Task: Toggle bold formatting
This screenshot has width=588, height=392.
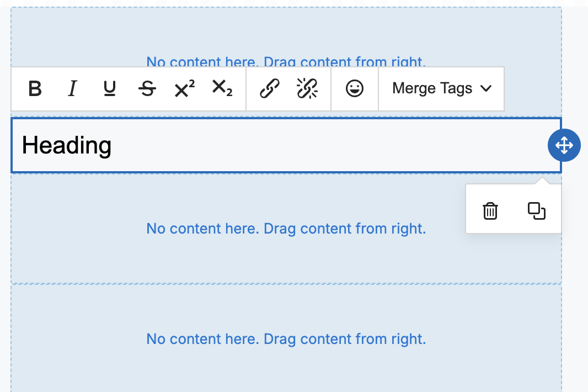Action: [x=35, y=89]
